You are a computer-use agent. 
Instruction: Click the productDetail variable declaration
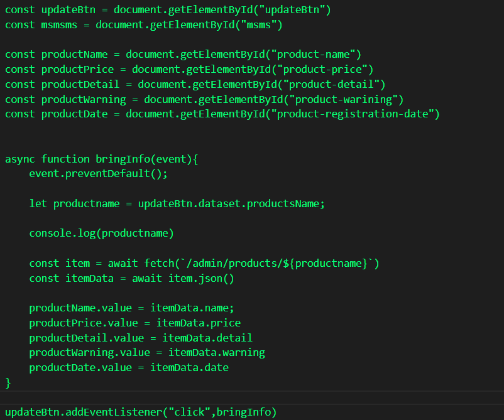point(80,84)
